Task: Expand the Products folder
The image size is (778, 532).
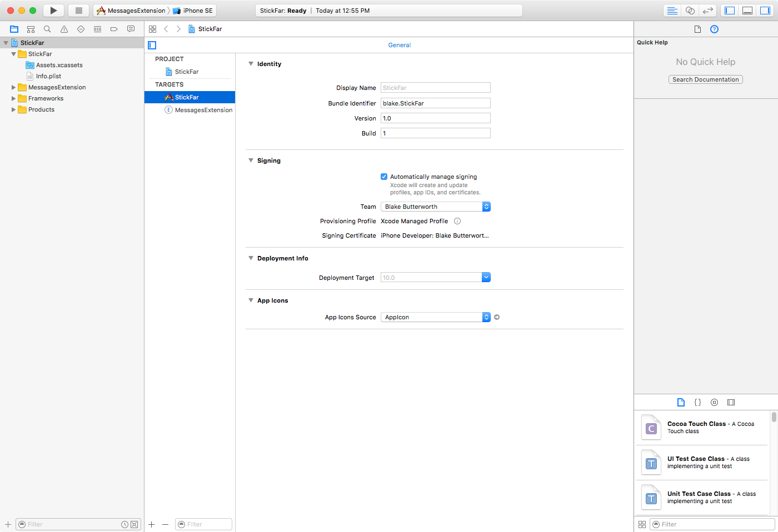Action: click(13, 109)
